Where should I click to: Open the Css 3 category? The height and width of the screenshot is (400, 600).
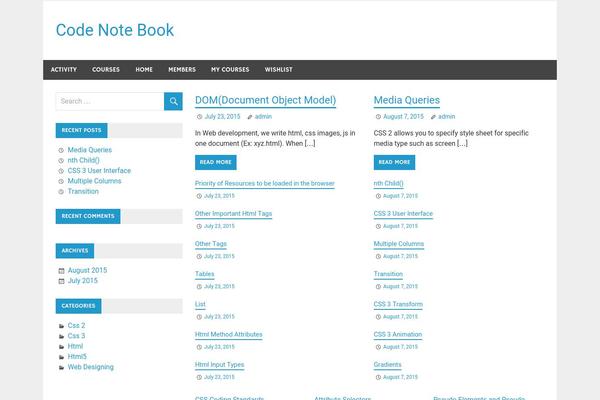point(77,336)
